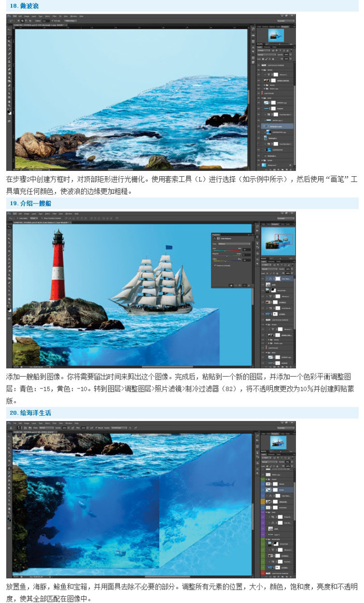Open Layer menu in step 19 screenshot
The image size is (364, 603).
(x=34, y=214)
